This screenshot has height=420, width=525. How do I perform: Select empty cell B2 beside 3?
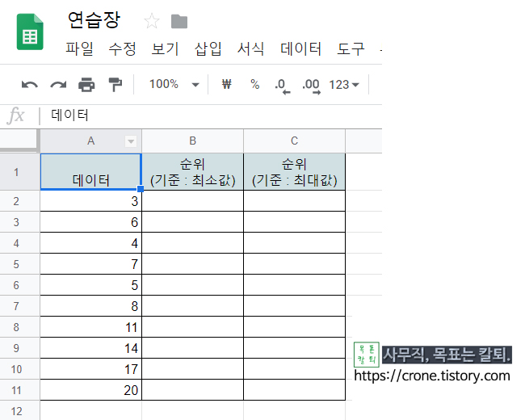pyautogui.click(x=192, y=201)
